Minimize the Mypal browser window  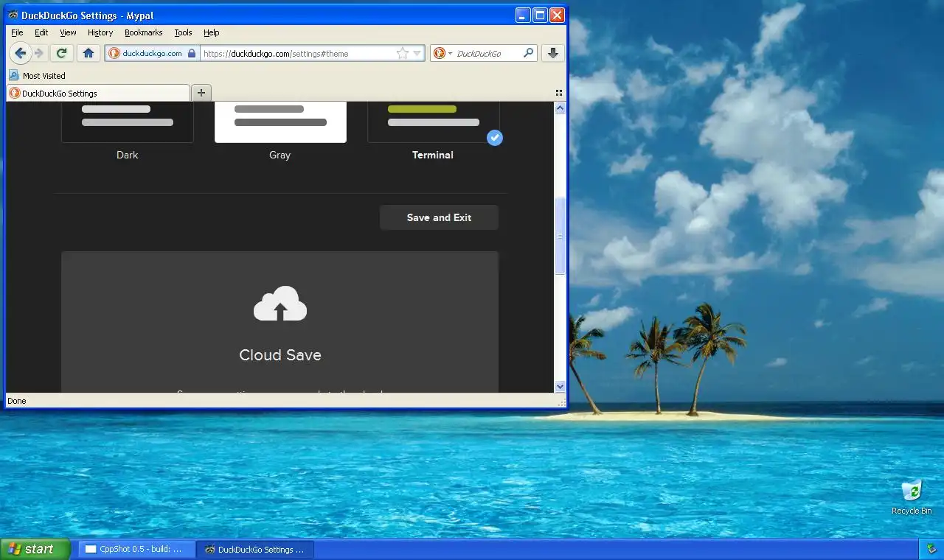pos(523,15)
